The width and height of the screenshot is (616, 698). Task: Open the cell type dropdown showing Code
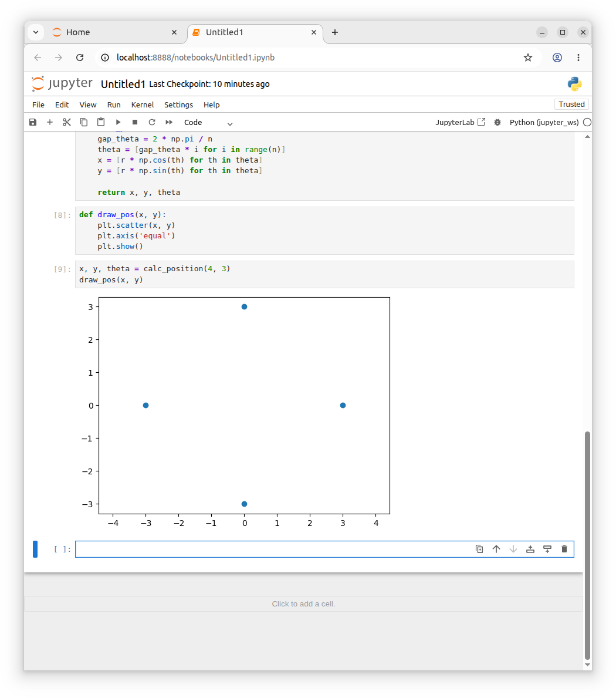click(x=208, y=123)
